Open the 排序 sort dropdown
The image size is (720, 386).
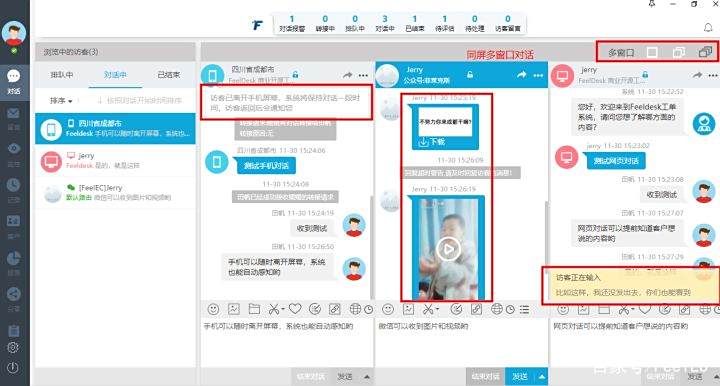(x=61, y=101)
